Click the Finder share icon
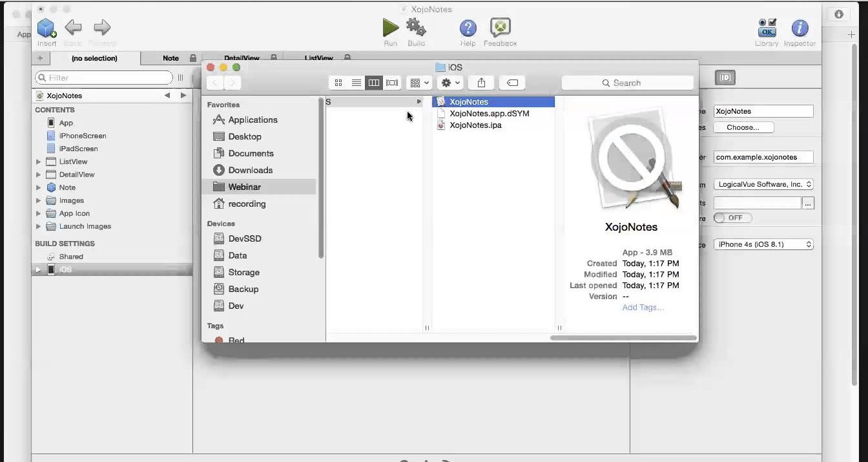The width and height of the screenshot is (868, 462). pyautogui.click(x=481, y=83)
